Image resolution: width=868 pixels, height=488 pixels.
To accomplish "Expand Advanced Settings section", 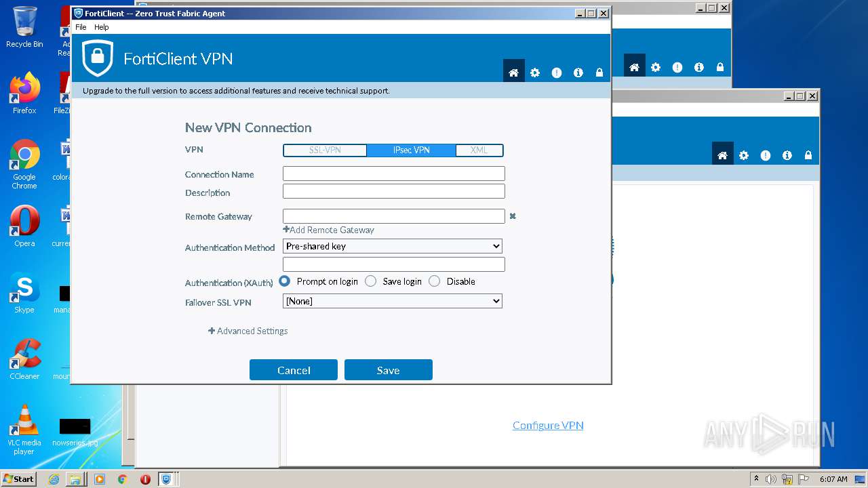I will coord(248,331).
